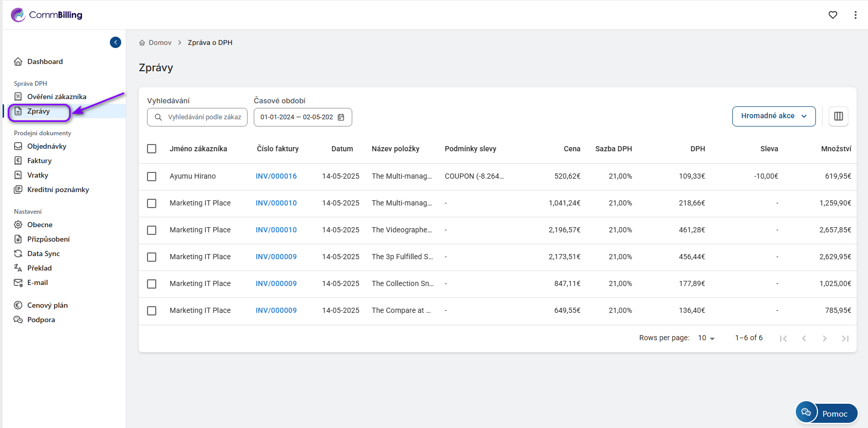868x428 pixels.
Task: Open the column visibility settings icon
Action: tap(838, 116)
